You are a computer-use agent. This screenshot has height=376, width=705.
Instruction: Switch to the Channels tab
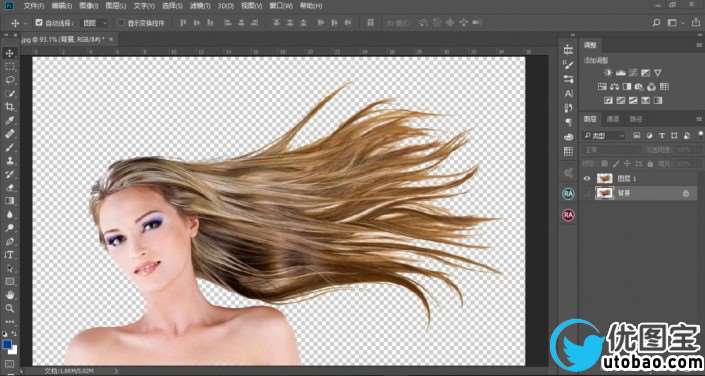[x=613, y=119]
